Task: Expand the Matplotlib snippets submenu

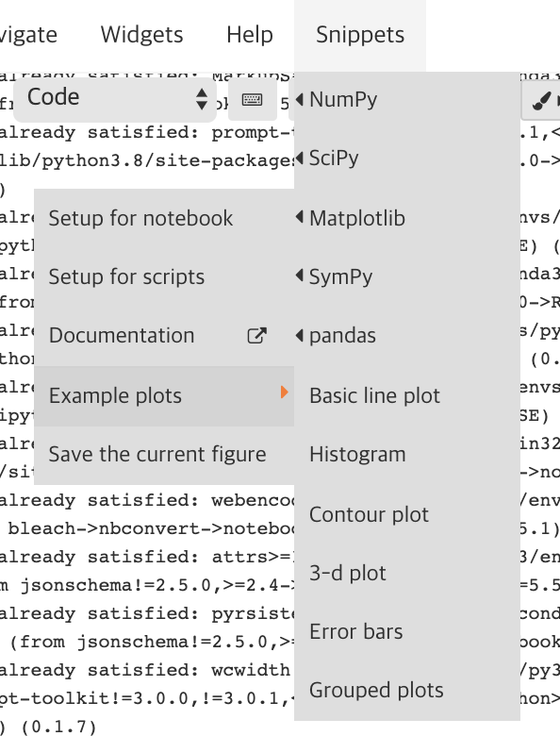Action: pyautogui.click(x=407, y=218)
